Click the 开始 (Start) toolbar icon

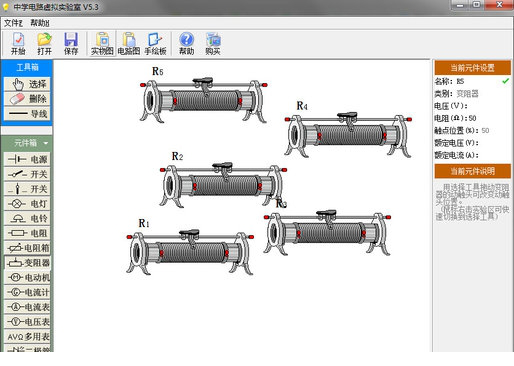(x=18, y=44)
